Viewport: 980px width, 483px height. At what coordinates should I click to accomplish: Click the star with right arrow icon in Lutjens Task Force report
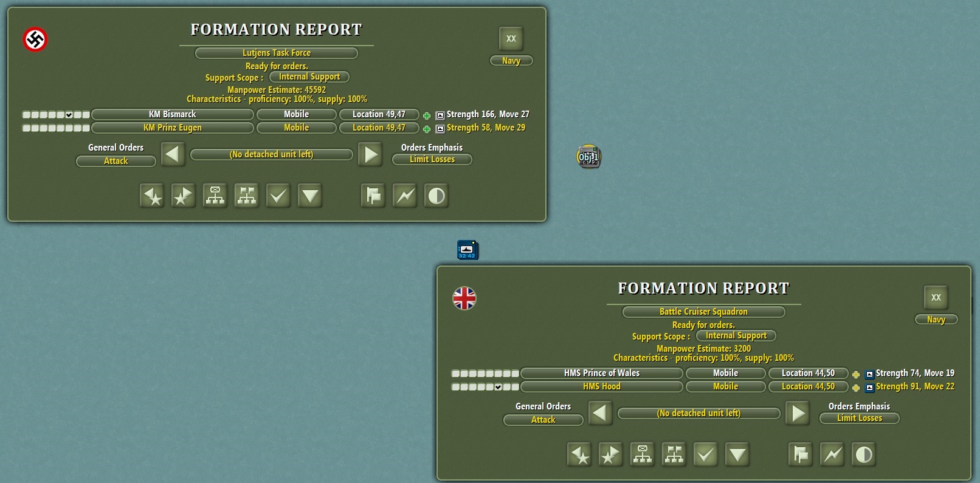(x=184, y=196)
